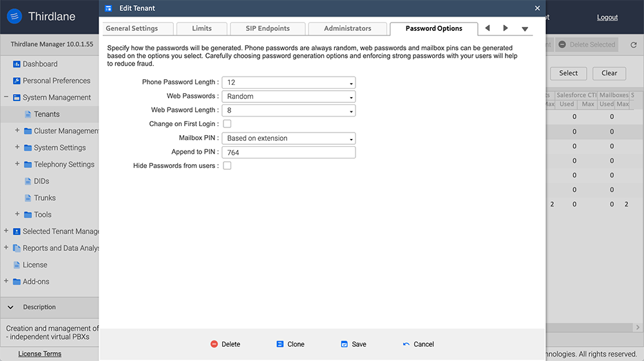Click the Telephony Settings folder icon
The width and height of the screenshot is (644, 361).
click(x=28, y=165)
